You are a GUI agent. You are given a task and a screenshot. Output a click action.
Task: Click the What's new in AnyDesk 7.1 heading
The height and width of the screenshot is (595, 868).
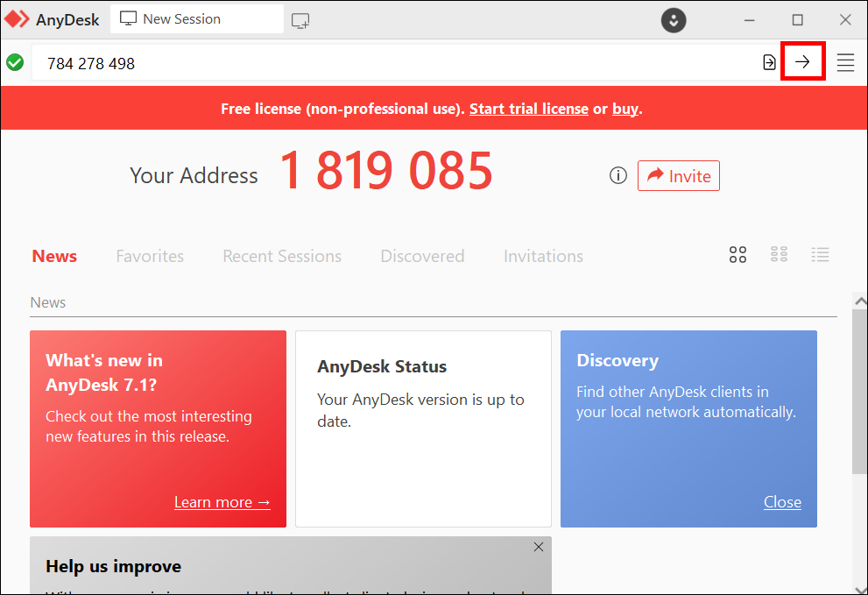(104, 372)
